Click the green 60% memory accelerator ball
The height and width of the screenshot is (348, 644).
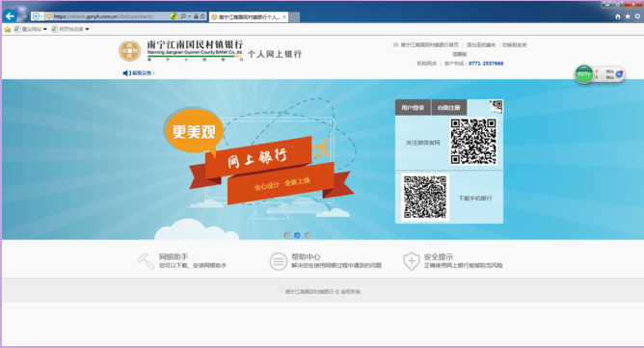583,74
